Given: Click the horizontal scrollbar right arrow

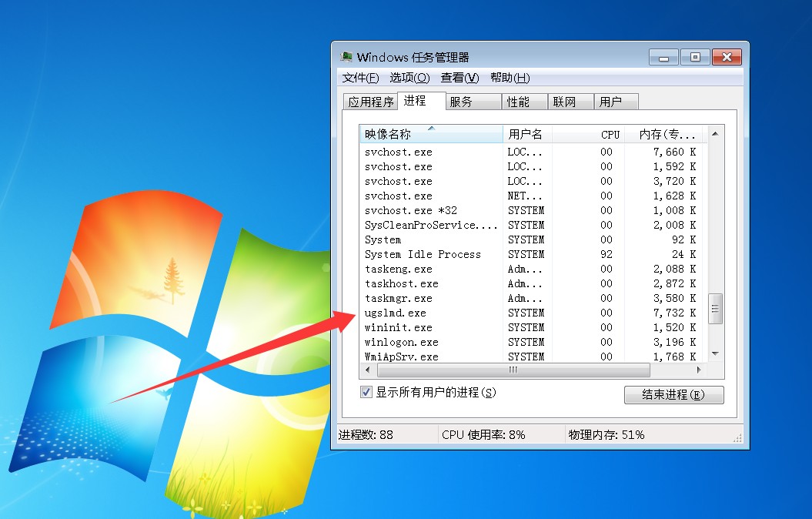Looking at the screenshot, I should (x=699, y=370).
